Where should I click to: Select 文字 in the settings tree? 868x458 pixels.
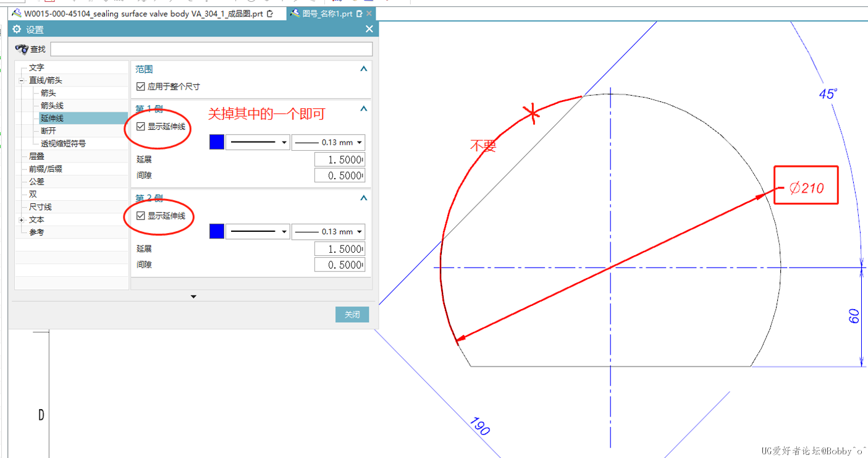pyautogui.click(x=36, y=67)
